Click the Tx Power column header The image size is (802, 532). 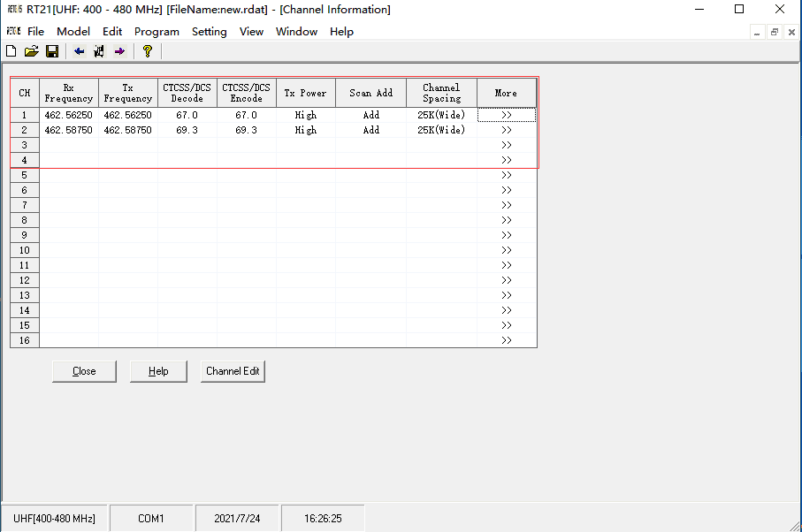coord(306,93)
